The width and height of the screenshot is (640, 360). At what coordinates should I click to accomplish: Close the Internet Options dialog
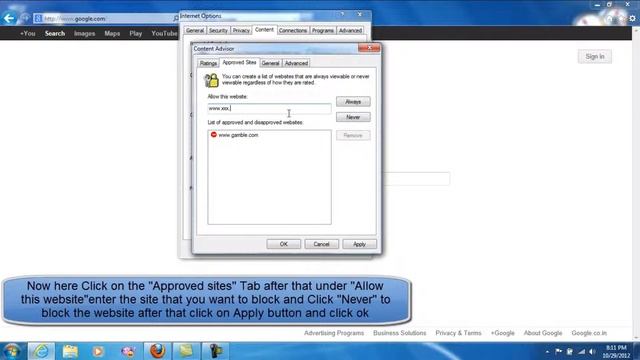point(360,14)
